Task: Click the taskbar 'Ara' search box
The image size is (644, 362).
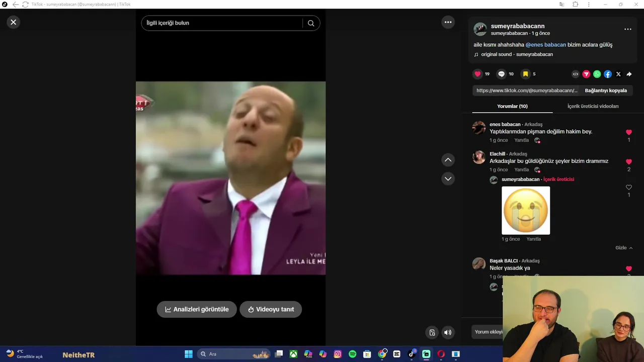Action: point(234,354)
